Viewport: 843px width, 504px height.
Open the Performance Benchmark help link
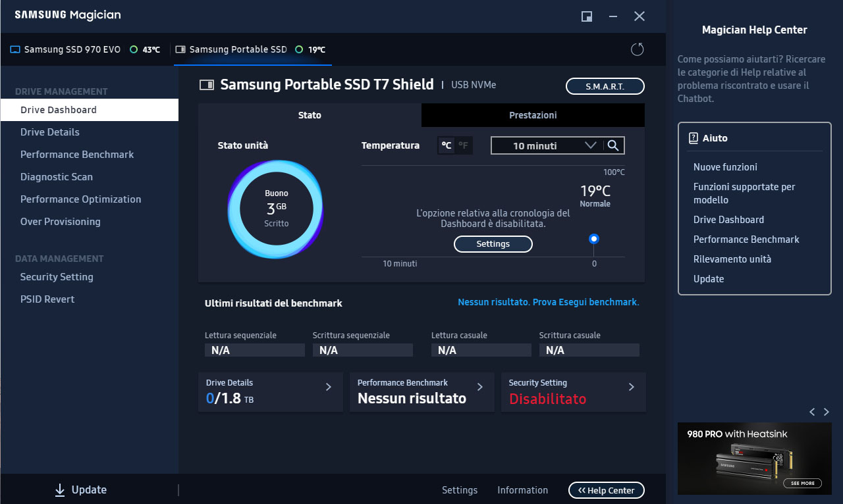point(746,239)
